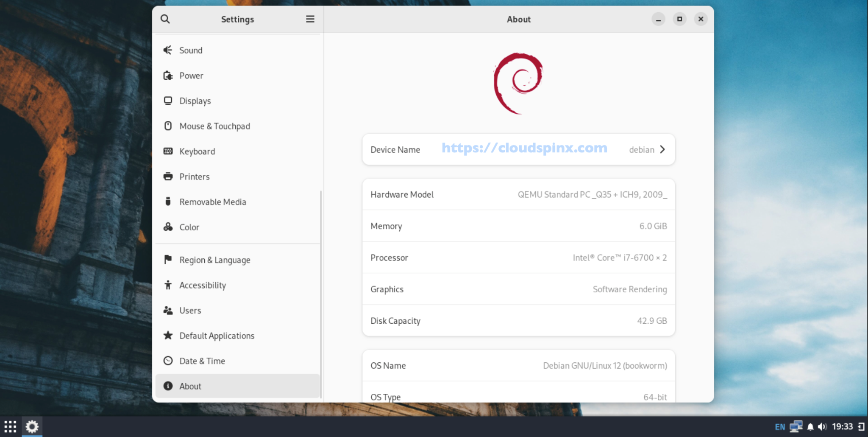Select the Power settings icon
The height and width of the screenshot is (437, 868).
[168, 75]
